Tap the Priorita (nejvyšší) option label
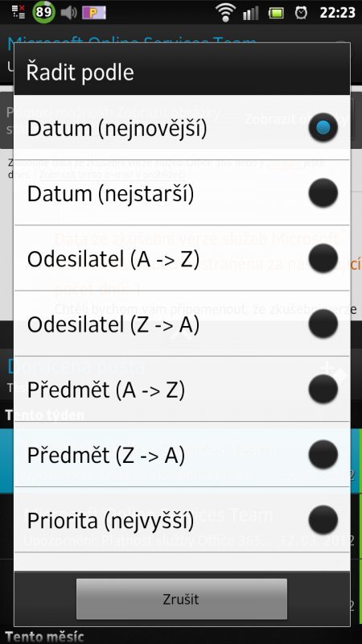The width and height of the screenshot is (362, 644). [110, 521]
